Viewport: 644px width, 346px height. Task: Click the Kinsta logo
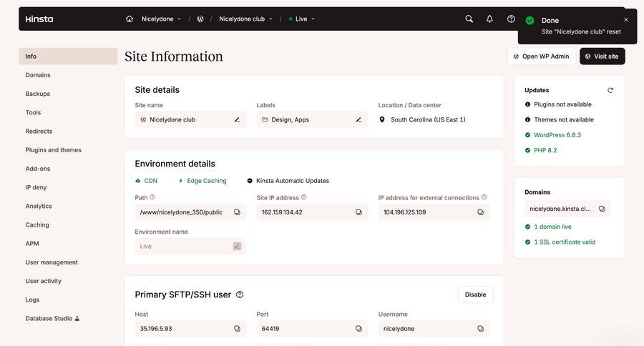39,19
